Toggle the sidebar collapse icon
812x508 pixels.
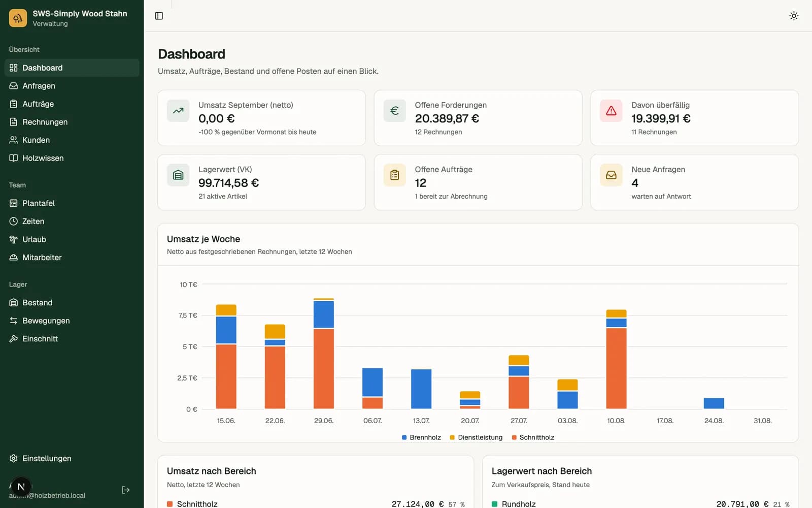click(x=159, y=16)
